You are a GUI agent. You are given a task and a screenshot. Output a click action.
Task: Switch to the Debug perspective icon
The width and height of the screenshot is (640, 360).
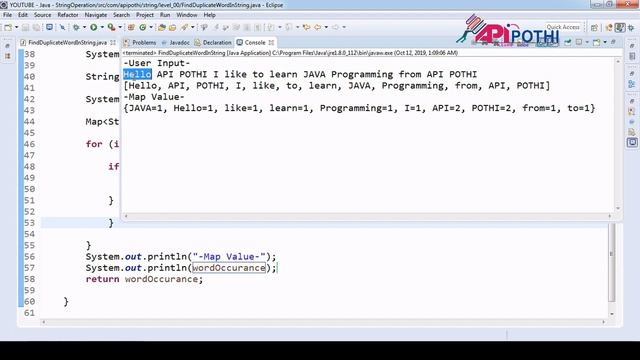pyautogui.click(x=631, y=27)
